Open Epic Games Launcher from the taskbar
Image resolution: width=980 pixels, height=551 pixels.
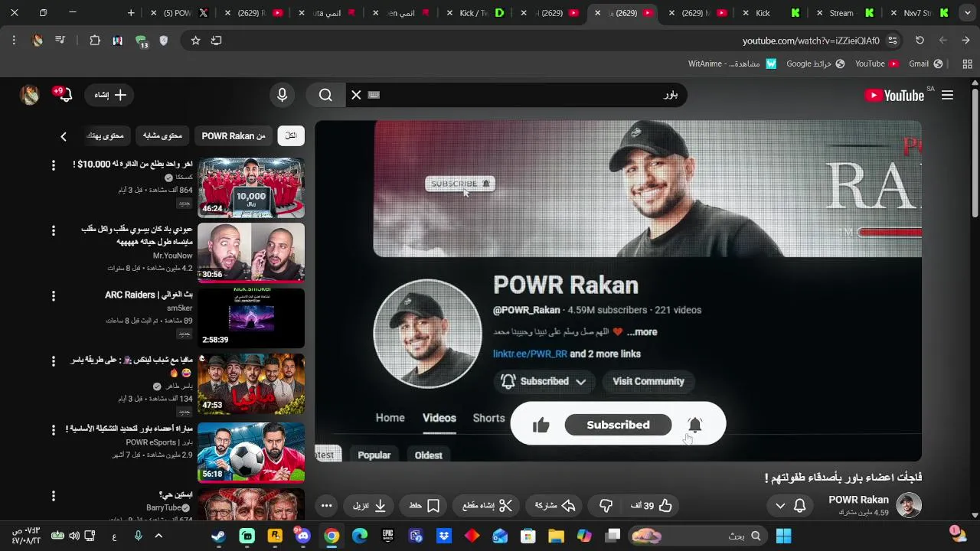click(x=388, y=536)
